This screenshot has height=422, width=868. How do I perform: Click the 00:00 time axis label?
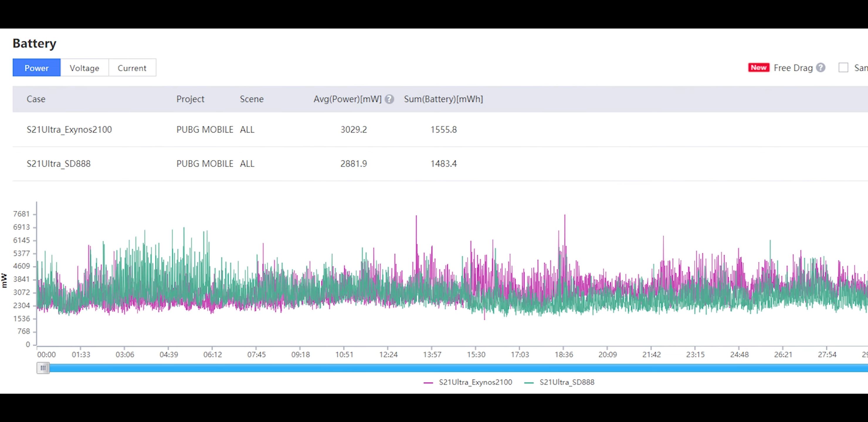coord(47,355)
